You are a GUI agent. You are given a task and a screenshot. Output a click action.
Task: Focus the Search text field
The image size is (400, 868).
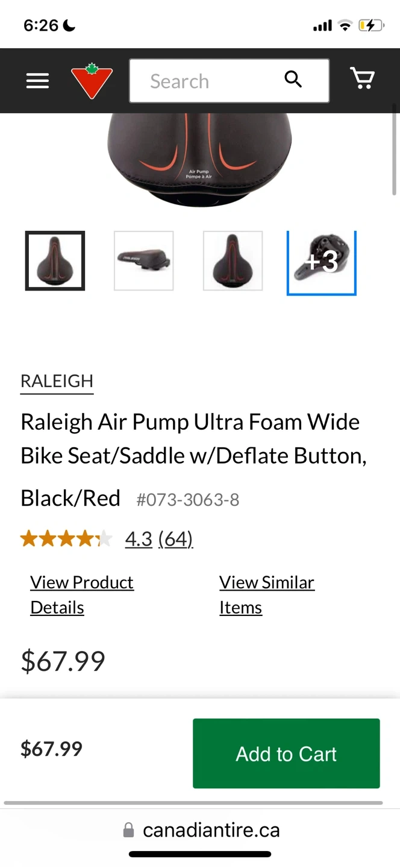pos(205,81)
